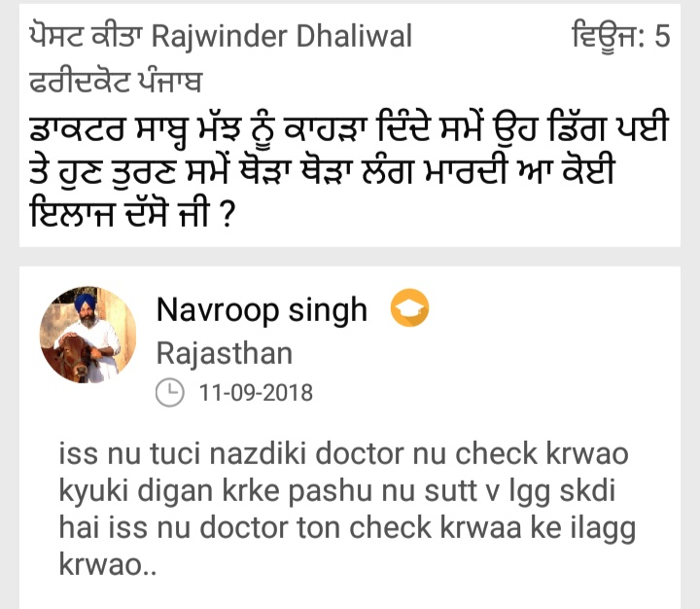Select the date 11-09-2018 on the reply
The width and height of the screenshot is (700, 609).
pyautogui.click(x=256, y=393)
